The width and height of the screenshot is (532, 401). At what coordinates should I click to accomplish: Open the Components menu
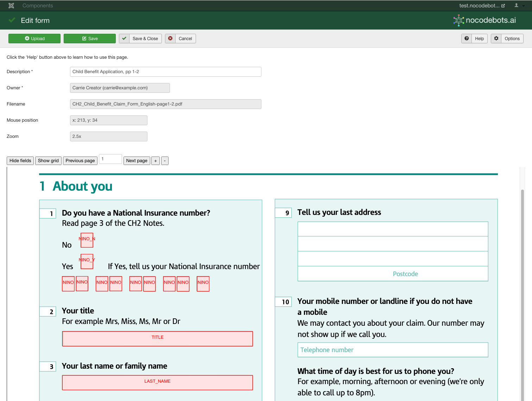pos(38,6)
